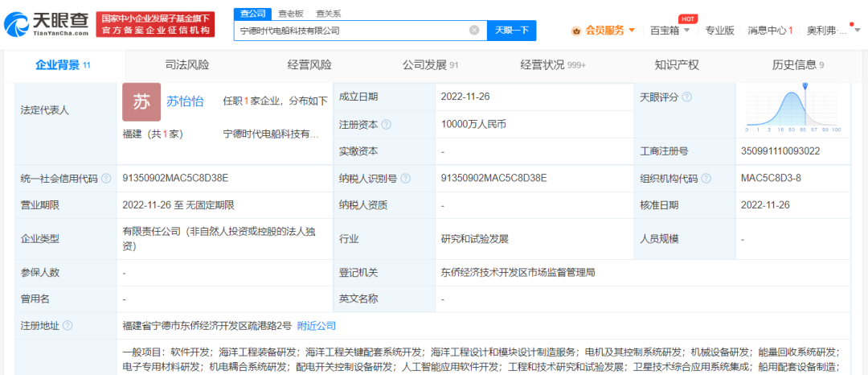The height and width of the screenshot is (375, 868).
Task: Click the 天眼一下 search button
Action: pyautogui.click(x=511, y=31)
